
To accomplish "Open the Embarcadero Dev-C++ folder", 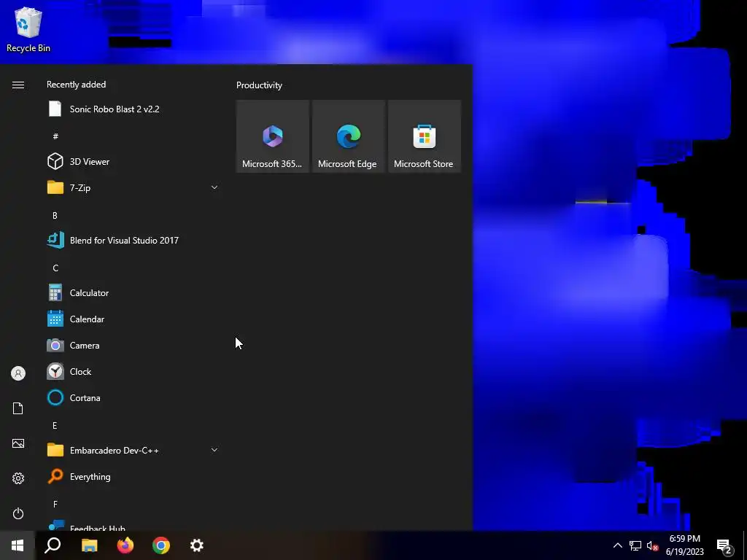I will [x=133, y=450].
